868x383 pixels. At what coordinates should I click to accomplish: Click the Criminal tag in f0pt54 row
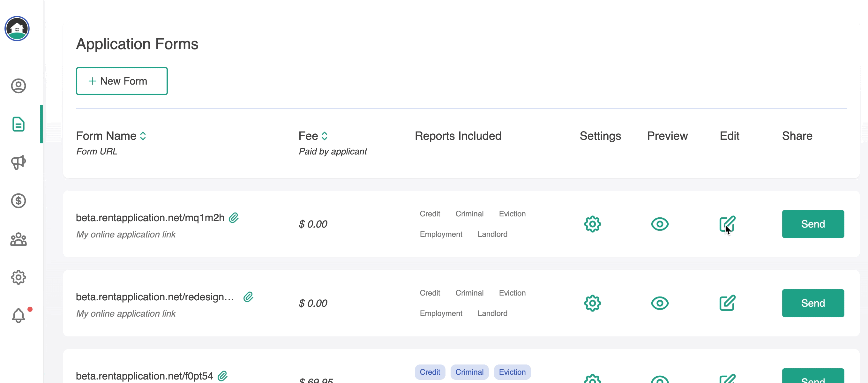(469, 372)
